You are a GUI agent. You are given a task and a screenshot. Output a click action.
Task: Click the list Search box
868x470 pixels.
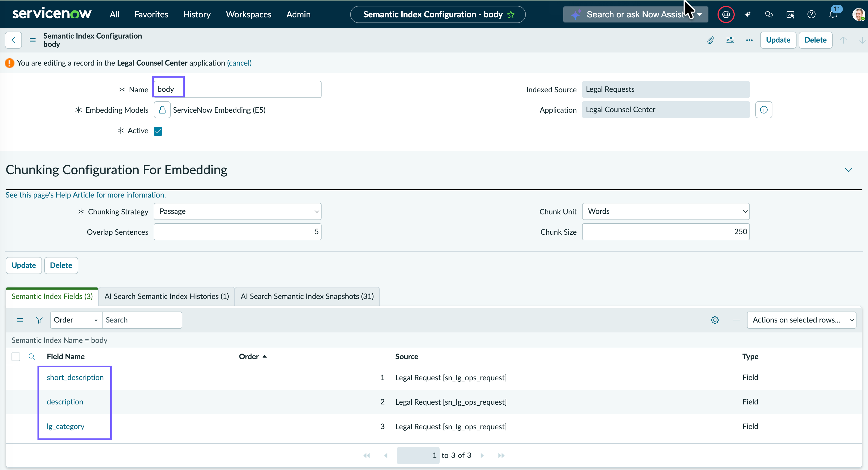point(142,320)
